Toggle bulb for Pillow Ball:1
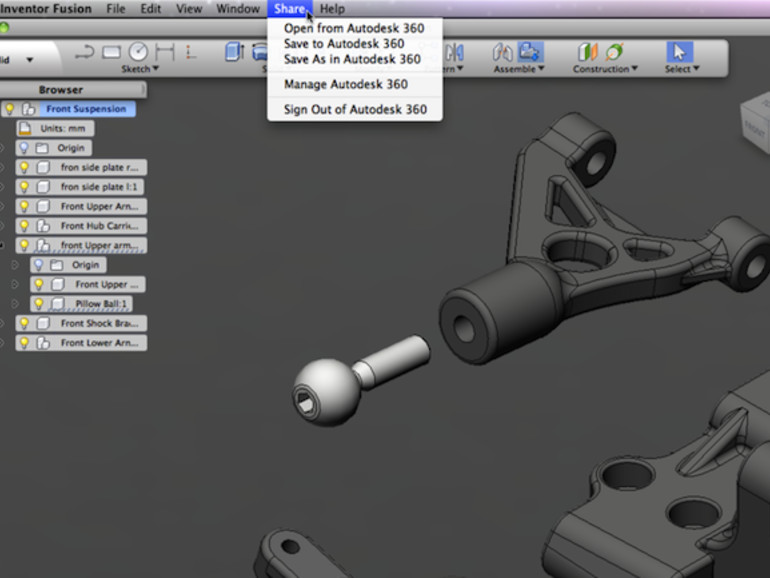 tap(38, 304)
